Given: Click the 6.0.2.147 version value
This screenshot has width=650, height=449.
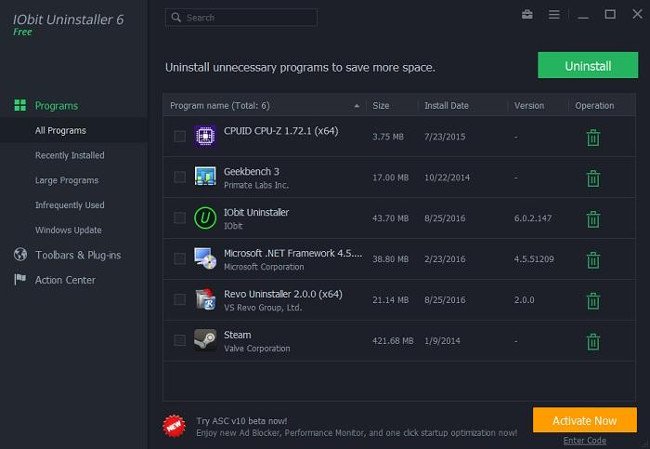Looking at the screenshot, I should point(533,218).
